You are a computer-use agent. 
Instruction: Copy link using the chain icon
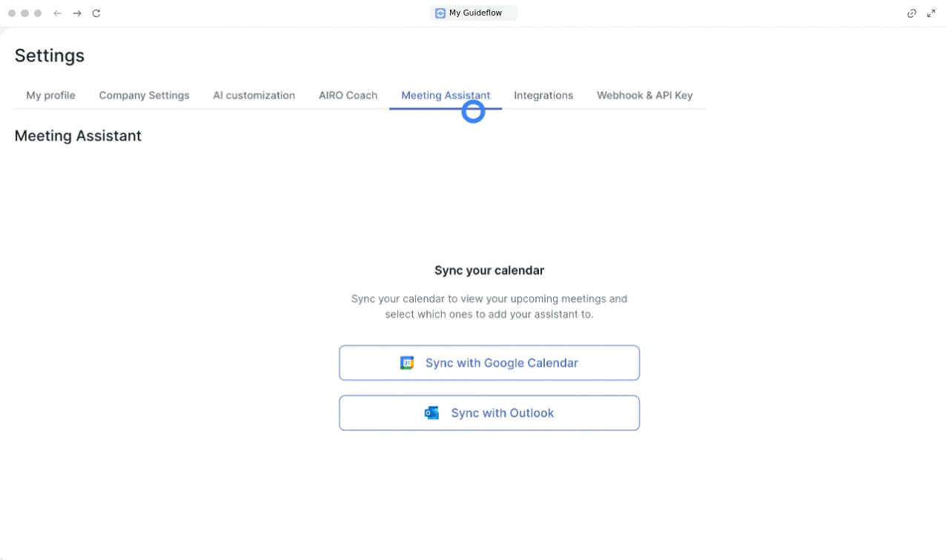(912, 13)
